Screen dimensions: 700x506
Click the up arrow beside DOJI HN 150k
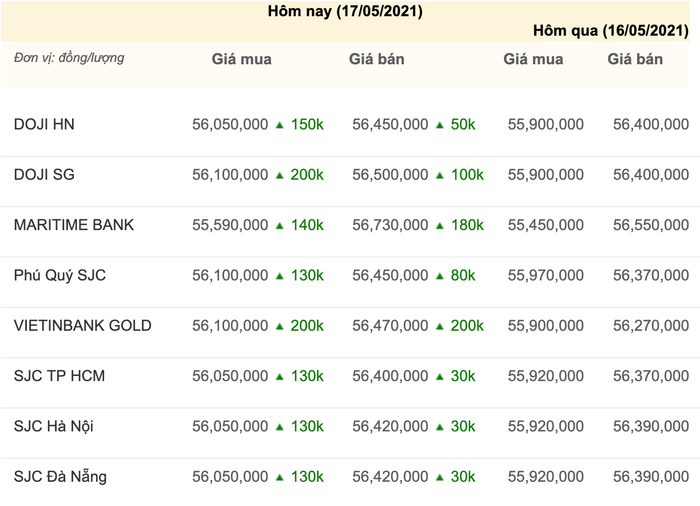click(x=280, y=125)
